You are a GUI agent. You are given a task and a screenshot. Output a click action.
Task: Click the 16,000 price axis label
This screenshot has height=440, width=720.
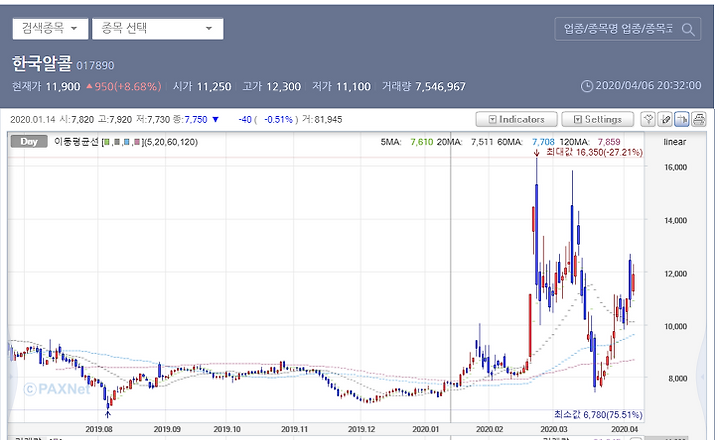click(x=675, y=167)
